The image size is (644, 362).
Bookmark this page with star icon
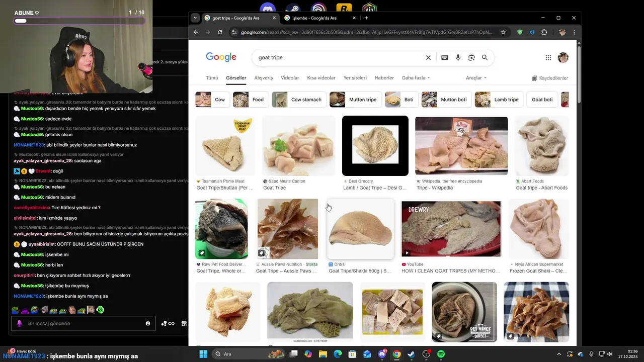click(x=503, y=32)
